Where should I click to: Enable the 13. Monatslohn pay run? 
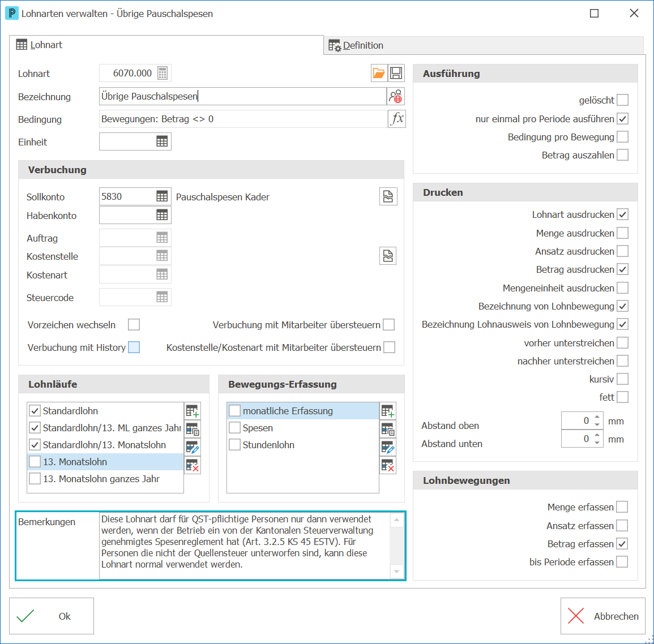point(35,462)
